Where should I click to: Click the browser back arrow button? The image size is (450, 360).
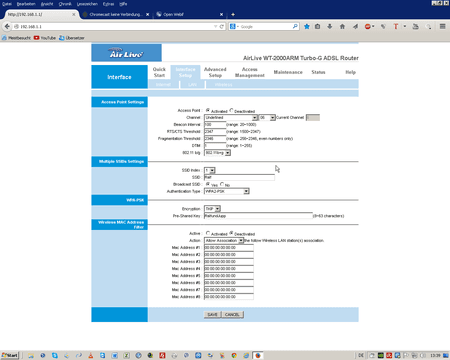click(7, 26)
